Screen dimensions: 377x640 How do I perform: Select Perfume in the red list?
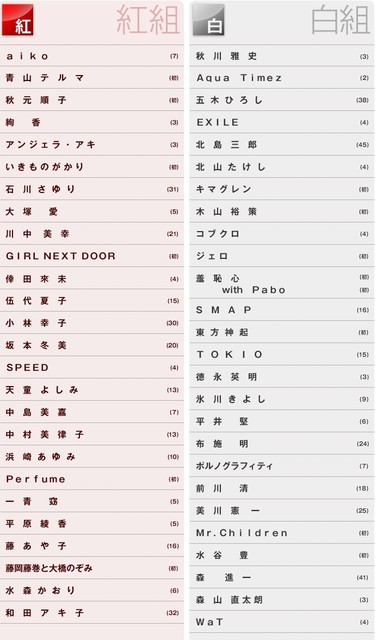pyautogui.click(x=92, y=479)
